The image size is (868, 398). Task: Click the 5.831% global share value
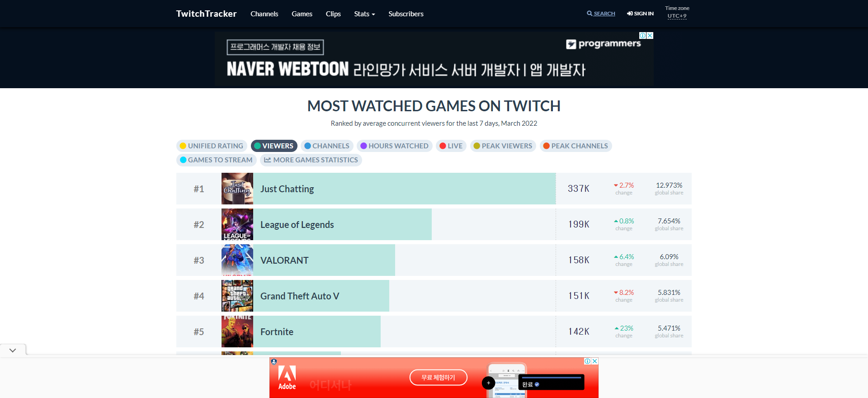(x=669, y=293)
